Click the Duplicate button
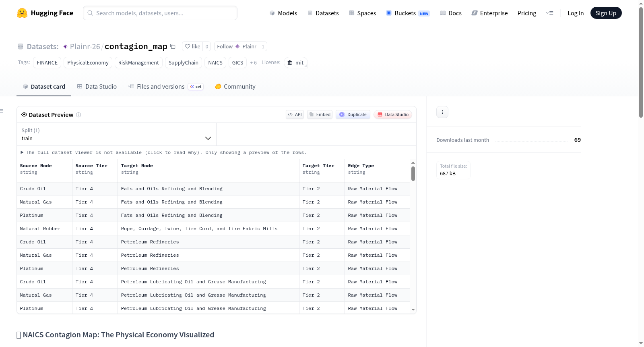The height and width of the screenshot is (347, 644). click(353, 114)
